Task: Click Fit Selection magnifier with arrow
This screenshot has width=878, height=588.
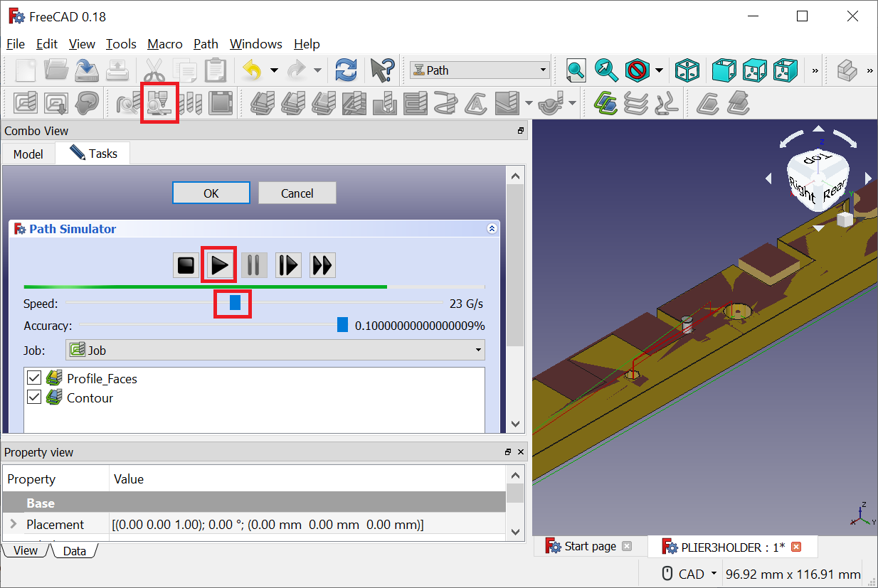Action: (606, 70)
